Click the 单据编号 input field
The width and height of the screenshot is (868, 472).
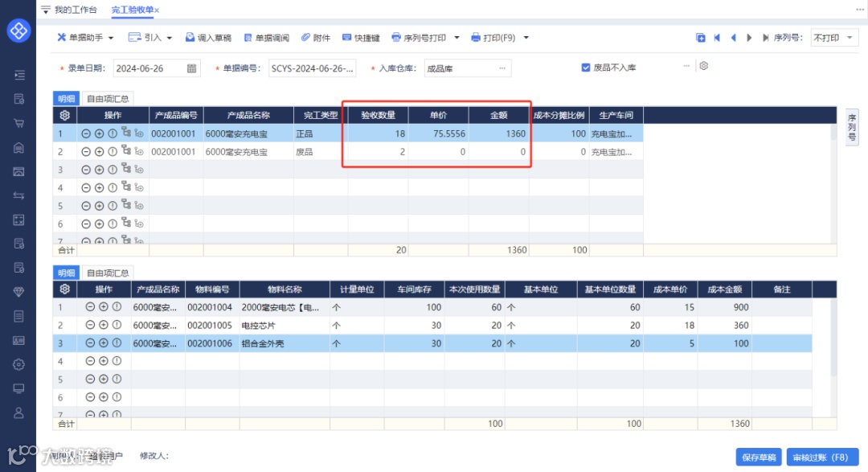point(312,68)
